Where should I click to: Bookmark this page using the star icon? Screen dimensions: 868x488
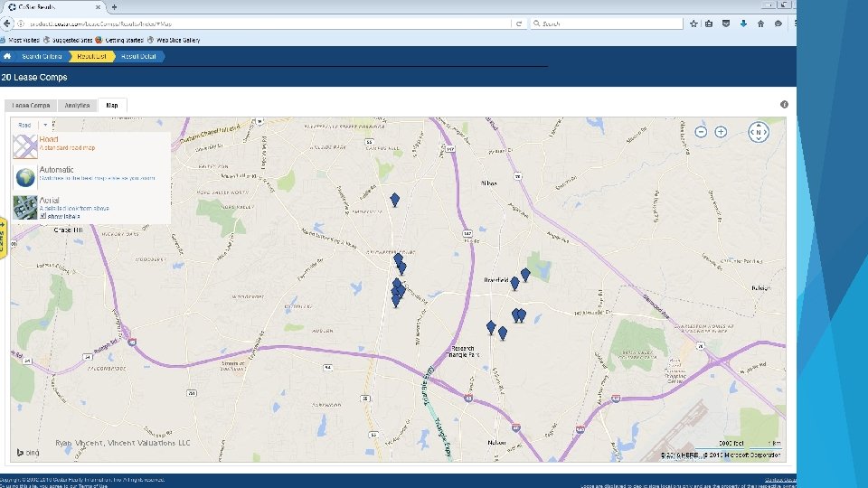tap(693, 23)
